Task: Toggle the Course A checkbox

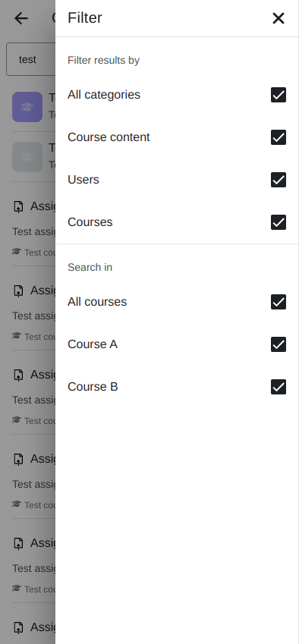Action: (x=278, y=344)
